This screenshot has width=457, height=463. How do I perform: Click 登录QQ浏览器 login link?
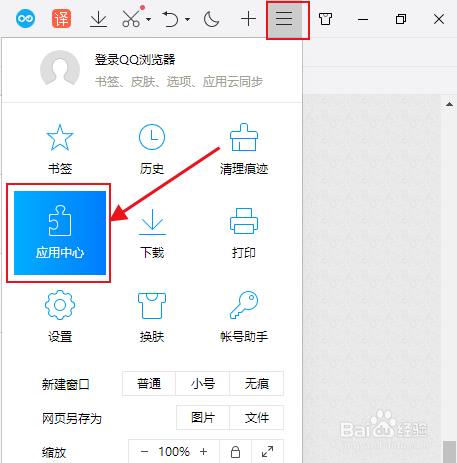point(135,60)
